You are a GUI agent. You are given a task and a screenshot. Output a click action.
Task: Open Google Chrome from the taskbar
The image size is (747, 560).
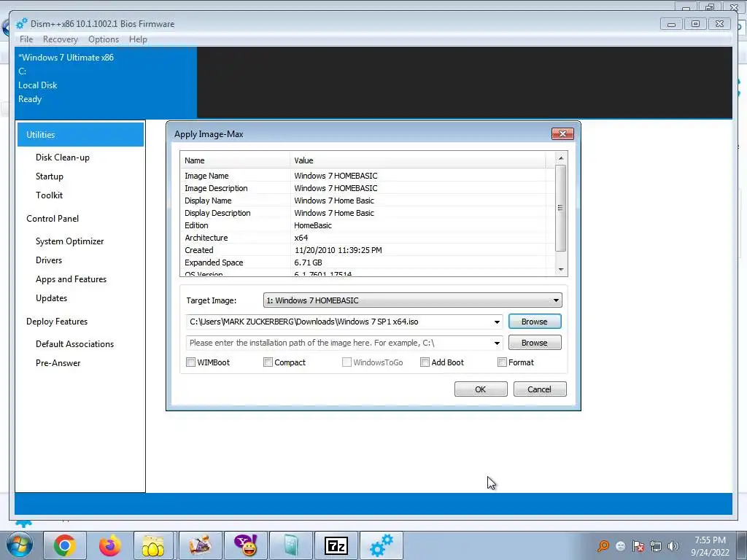(x=65, y=545)
